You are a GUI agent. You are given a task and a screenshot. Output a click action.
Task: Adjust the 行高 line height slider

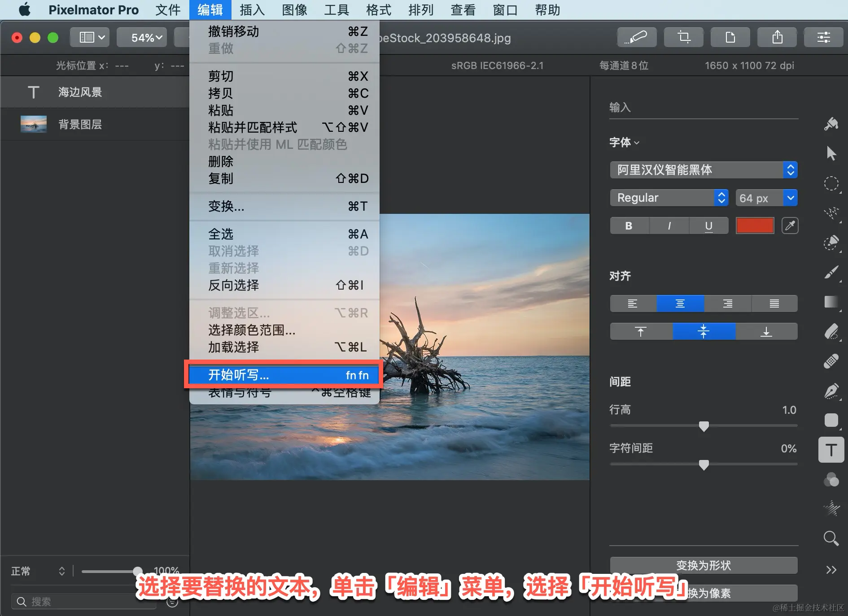point(704,426)
